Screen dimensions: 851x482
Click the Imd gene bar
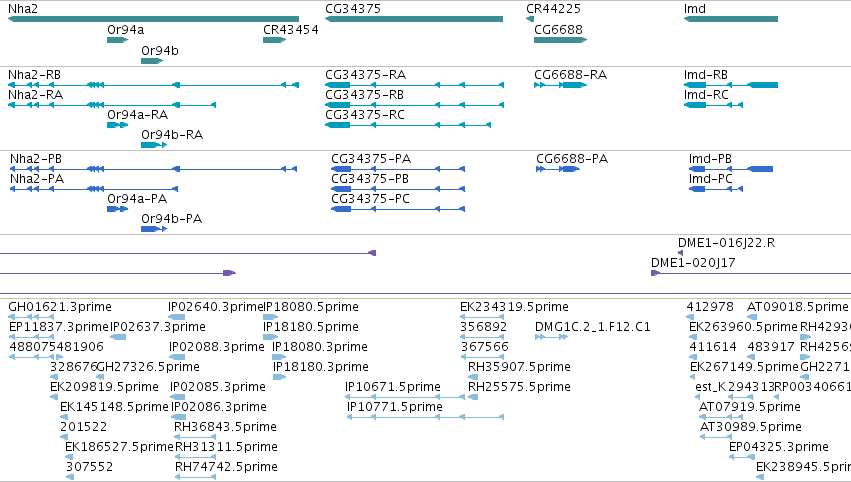731,19
